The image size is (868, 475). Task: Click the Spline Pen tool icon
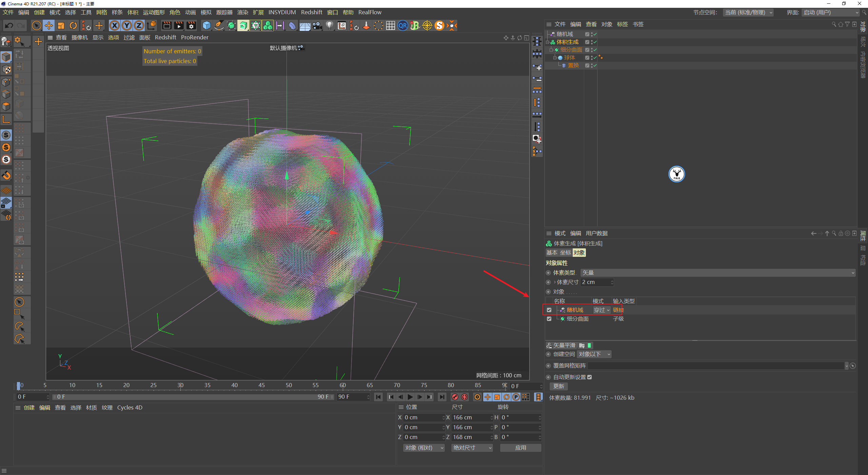point(219,25)
